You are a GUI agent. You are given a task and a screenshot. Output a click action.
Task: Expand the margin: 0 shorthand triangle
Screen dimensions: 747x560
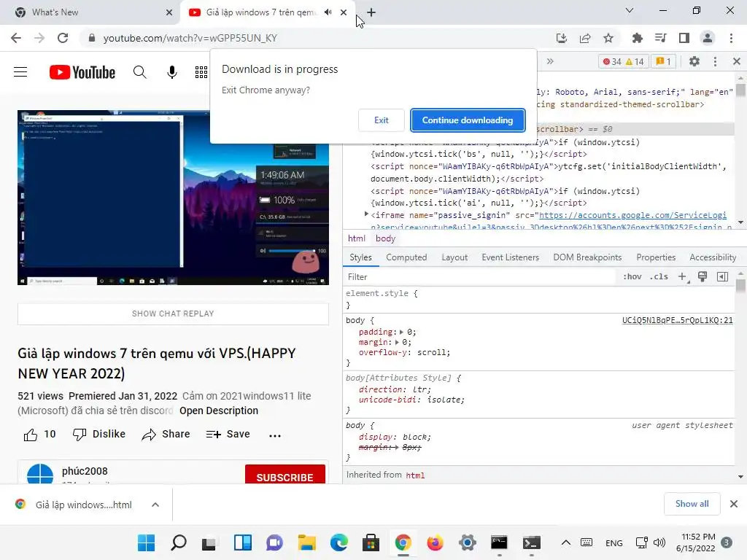point(396,343)
